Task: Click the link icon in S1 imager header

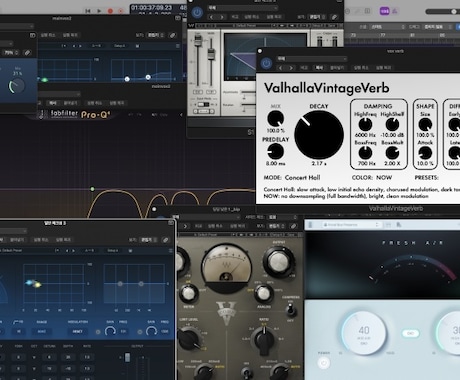Action: [334, 17]
